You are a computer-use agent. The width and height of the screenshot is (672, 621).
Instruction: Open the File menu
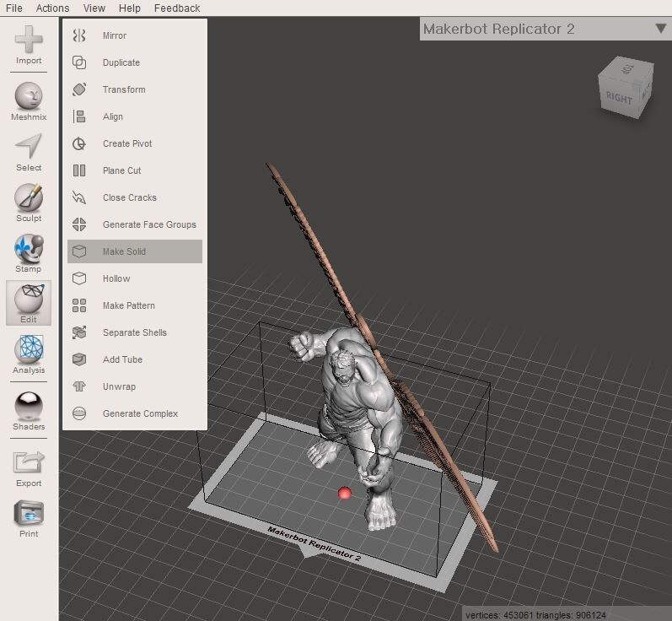click(x=14, y=8)
